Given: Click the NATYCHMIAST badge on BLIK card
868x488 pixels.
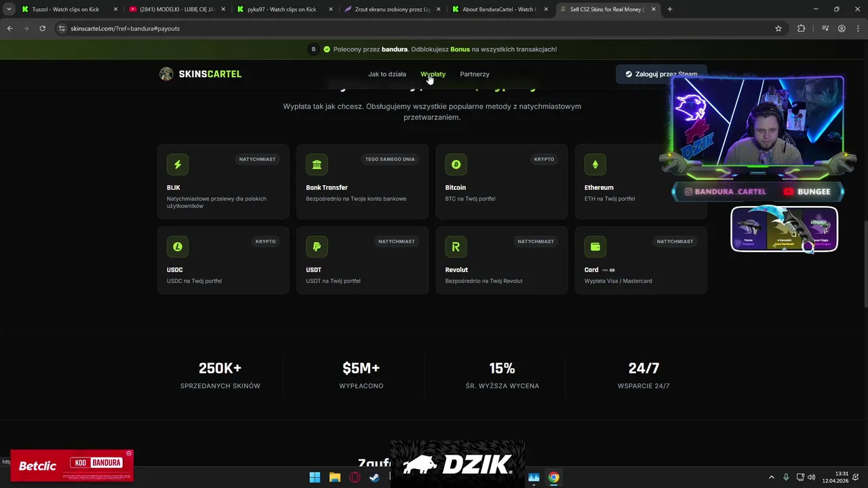Looking at the screenshot, I should pyautogui.click(x=257, y=159).
